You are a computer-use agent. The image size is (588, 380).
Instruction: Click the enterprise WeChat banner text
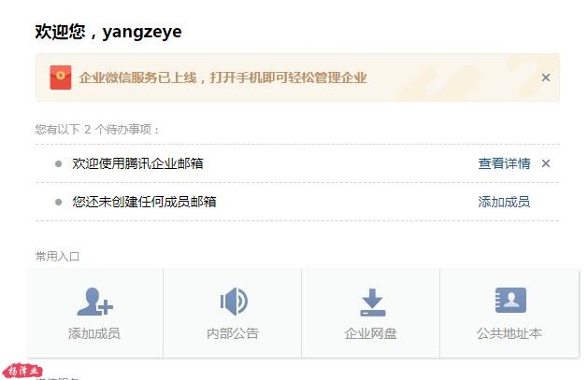[222, 77]
